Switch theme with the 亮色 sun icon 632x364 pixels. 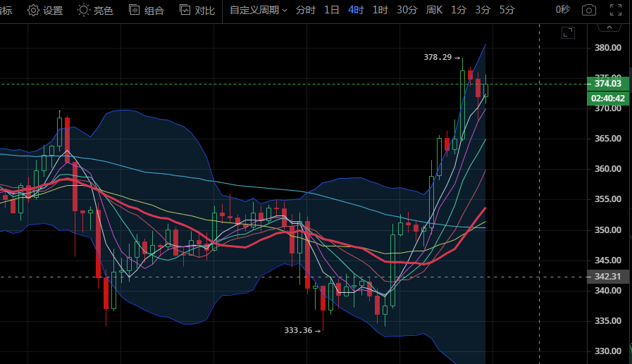pyautogui.click(x=95, y=11)
